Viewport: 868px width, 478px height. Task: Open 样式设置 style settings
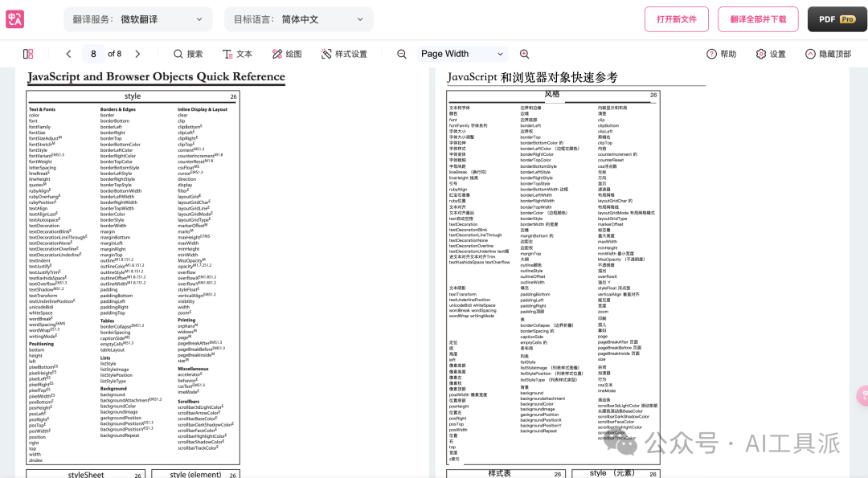(x=344, y=54)
